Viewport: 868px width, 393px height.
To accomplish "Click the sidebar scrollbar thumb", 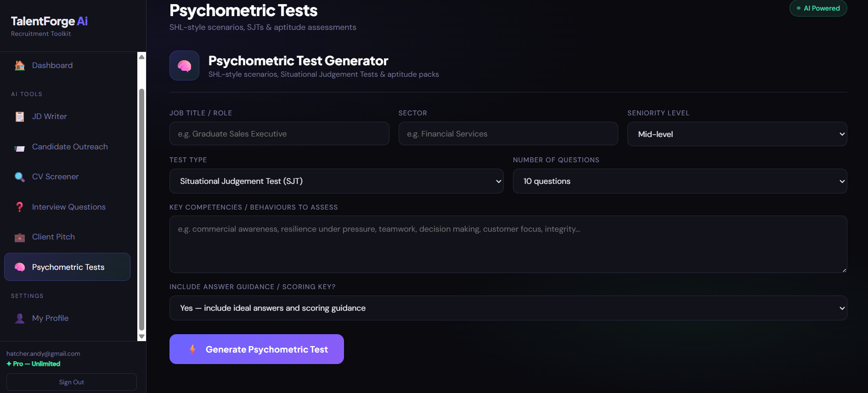I will [x=141, y=209].
